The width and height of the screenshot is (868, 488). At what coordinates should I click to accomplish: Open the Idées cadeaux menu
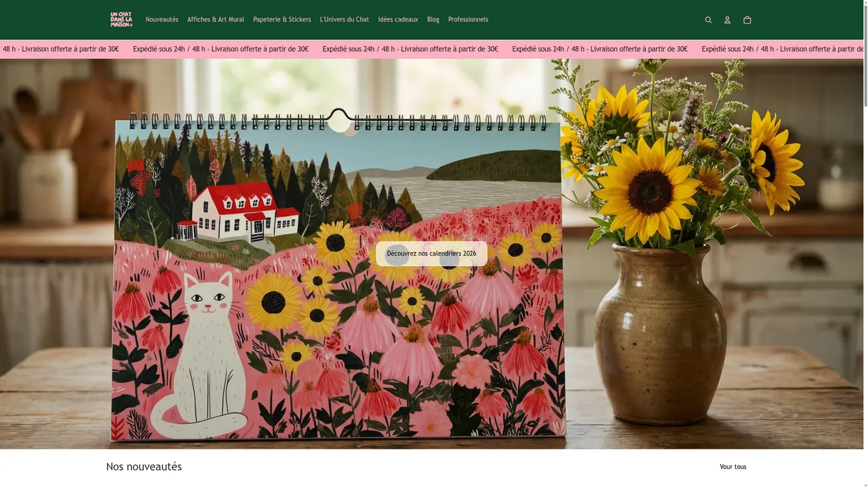(x=398, y=20)
